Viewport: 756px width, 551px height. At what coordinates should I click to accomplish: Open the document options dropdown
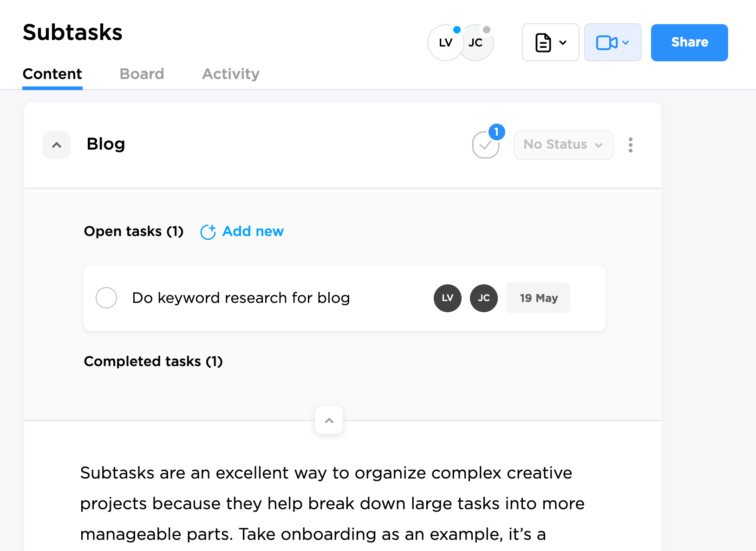pyautogui.click(x=550, y=43)
